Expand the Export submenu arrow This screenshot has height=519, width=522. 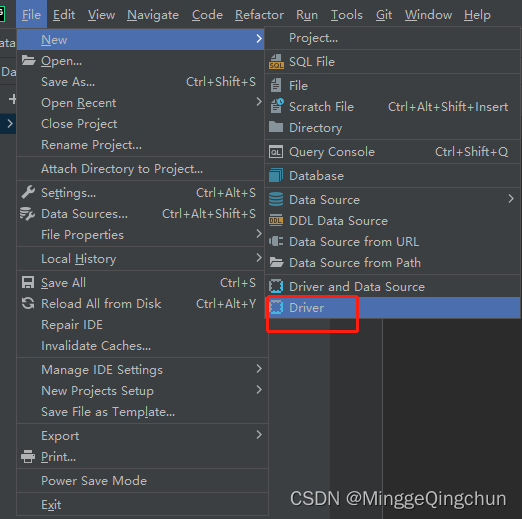259,435
